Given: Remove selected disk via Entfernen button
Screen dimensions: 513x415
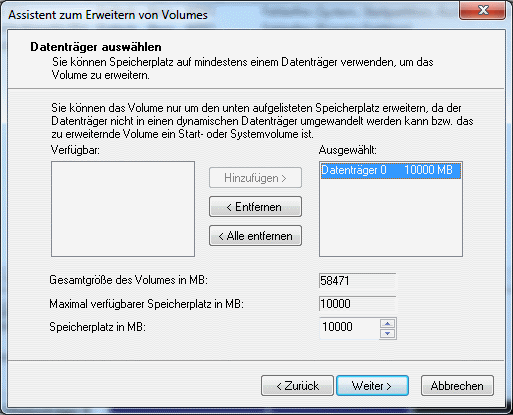Looking at the screenshot, I should [x=255, y=207].
